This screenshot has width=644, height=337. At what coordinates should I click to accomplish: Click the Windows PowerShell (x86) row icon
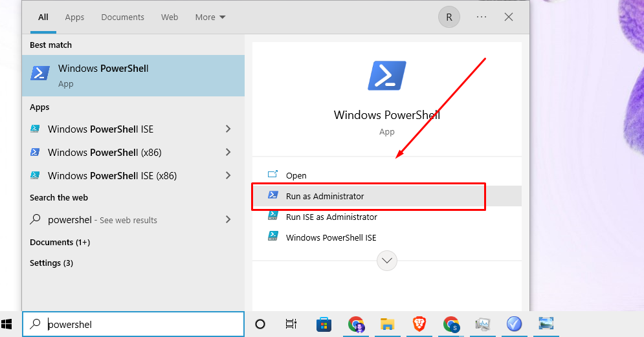coord(36,152)
